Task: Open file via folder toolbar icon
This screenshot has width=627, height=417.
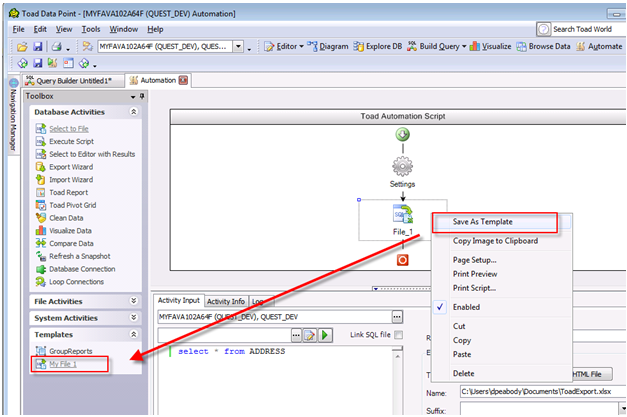Action: [22, 47]
